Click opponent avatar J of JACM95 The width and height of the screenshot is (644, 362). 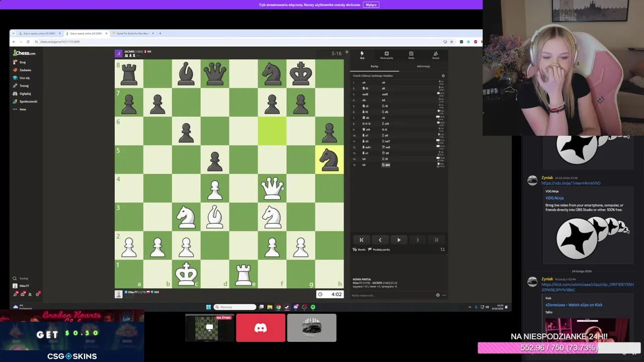[119, 53]
